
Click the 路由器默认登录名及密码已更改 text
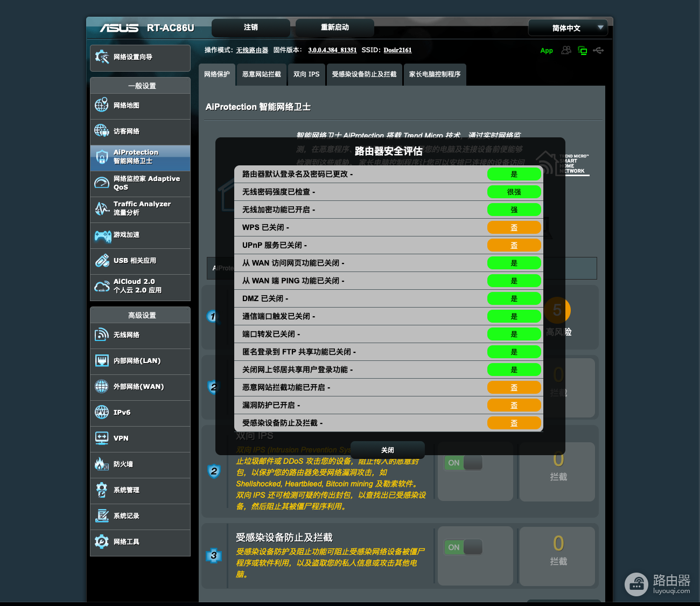(298, 174)
